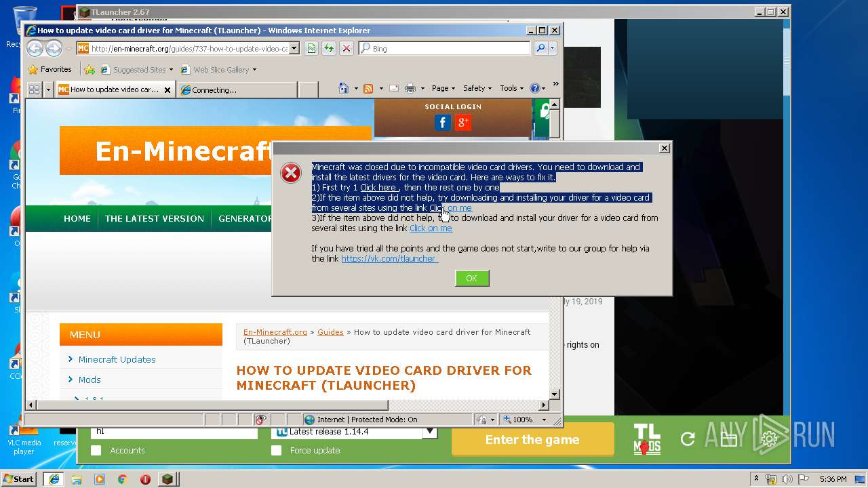Image resolution: width=868 pixels, height=488 pixels.
Task: Log in with the Google Plus icon
Action: pyautogui.click(x=463, y=123)
